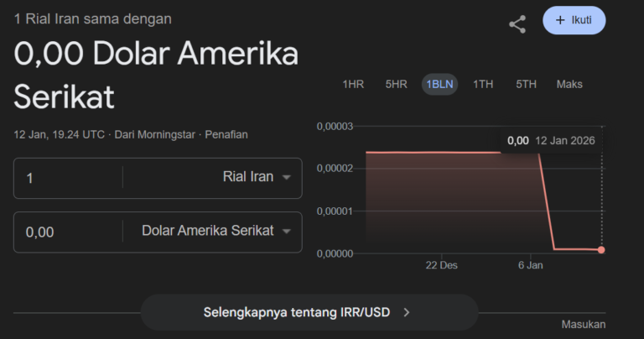This screenshot has width=644, height=339.
Task: Show the 1TH chart range
Action: (x=483, y=84)
